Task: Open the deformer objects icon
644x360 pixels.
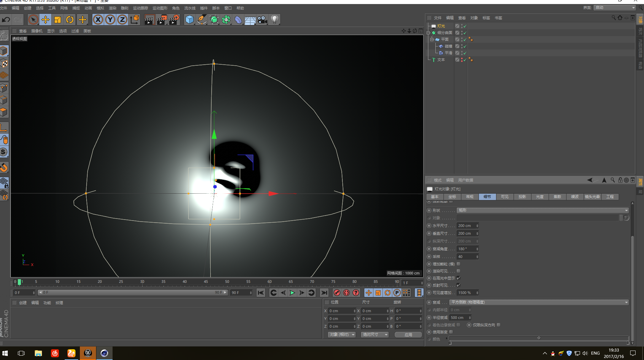Action: coord(238,20)
